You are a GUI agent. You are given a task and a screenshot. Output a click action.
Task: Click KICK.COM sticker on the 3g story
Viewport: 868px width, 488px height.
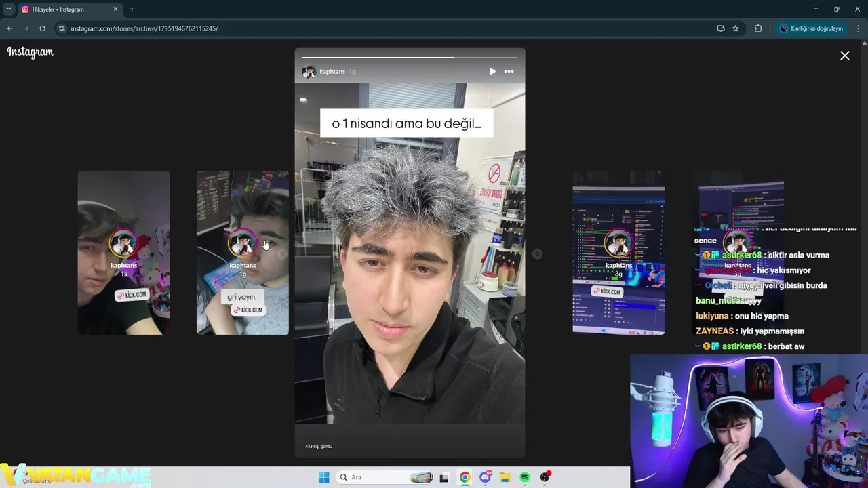pyautogui.click(x=607, y=291)
